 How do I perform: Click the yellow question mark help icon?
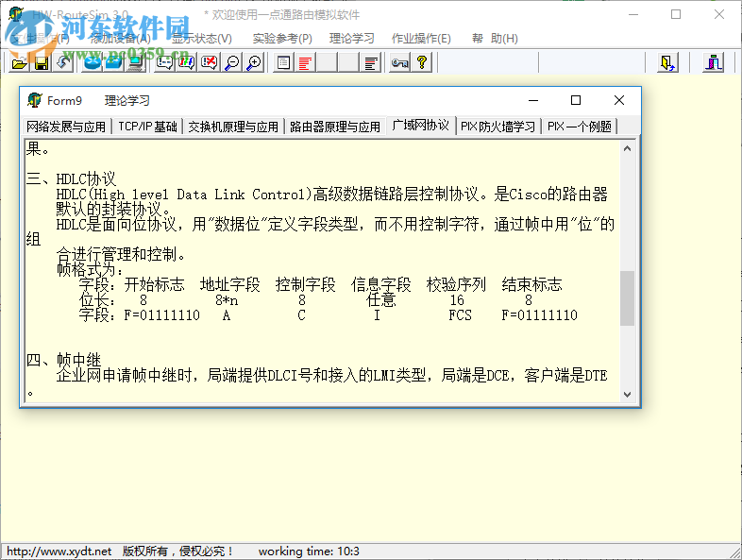pyautogui.click(x=422, y=63)
